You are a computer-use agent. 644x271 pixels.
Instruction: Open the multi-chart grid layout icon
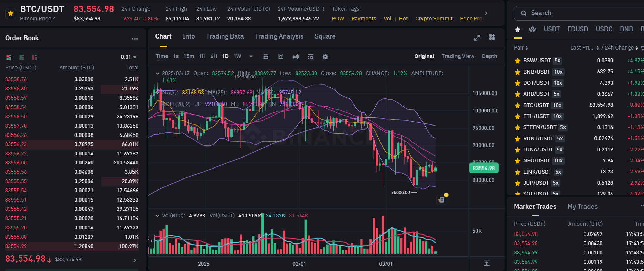pos(492,37)
